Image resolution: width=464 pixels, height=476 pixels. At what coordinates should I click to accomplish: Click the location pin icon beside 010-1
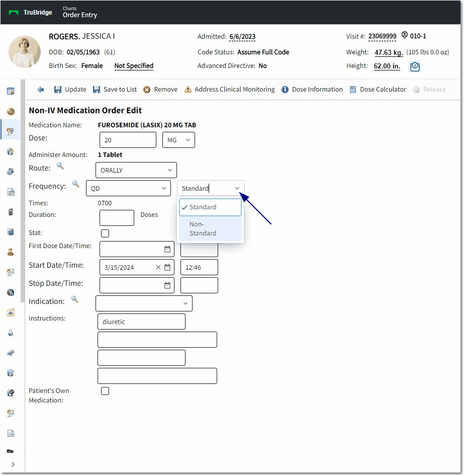pos(405,35)
